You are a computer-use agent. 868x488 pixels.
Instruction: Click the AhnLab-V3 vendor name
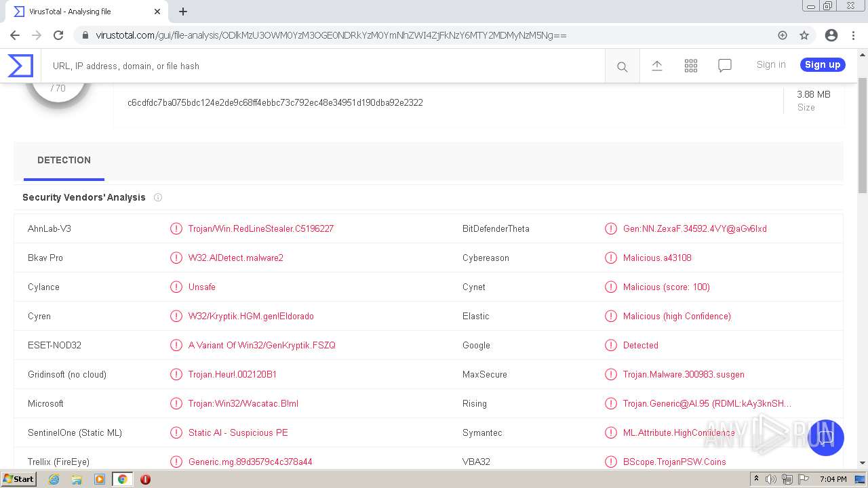coord(50,228)
